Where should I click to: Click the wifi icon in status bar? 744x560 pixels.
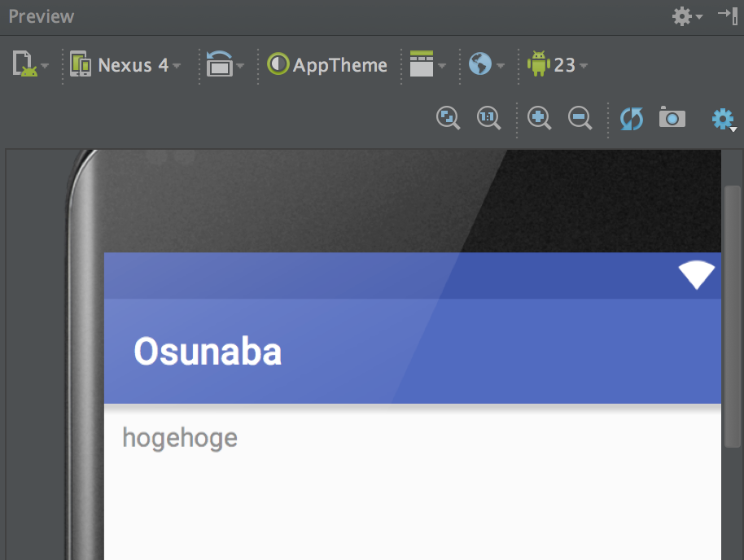coord(696,275)
